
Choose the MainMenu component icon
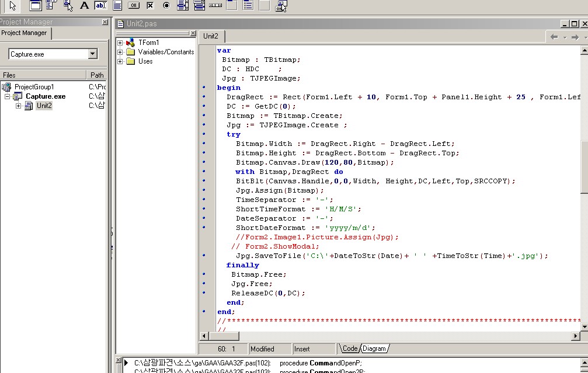[51, 6]
